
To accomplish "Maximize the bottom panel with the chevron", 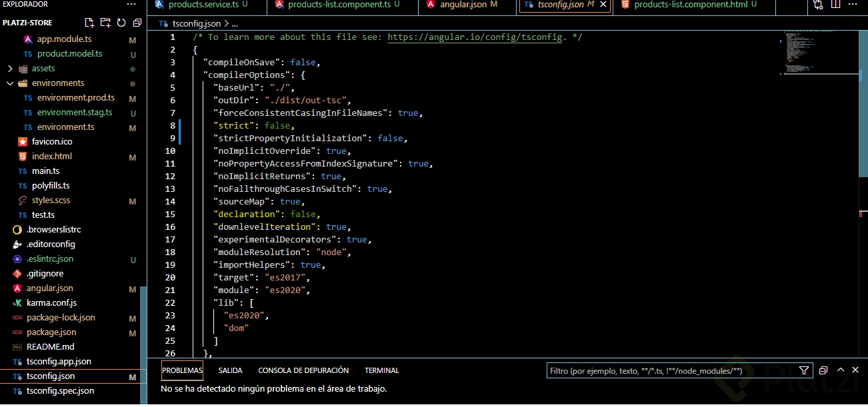I will (840, 370).
